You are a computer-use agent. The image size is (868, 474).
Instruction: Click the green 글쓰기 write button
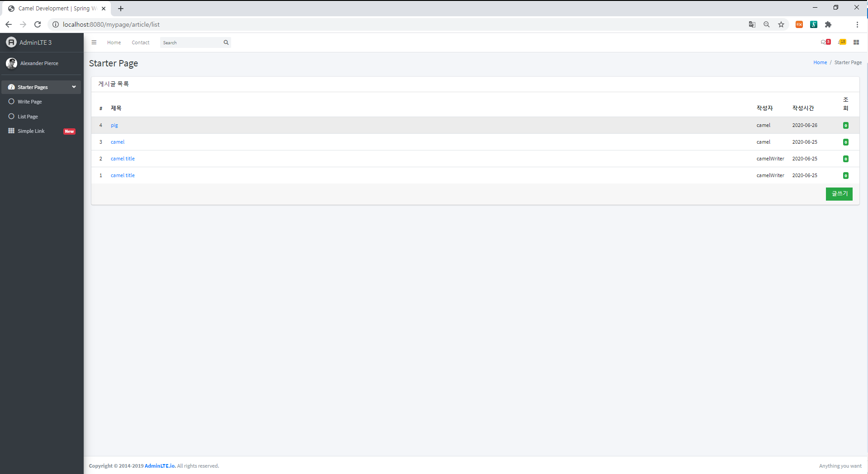pos(839,194)
